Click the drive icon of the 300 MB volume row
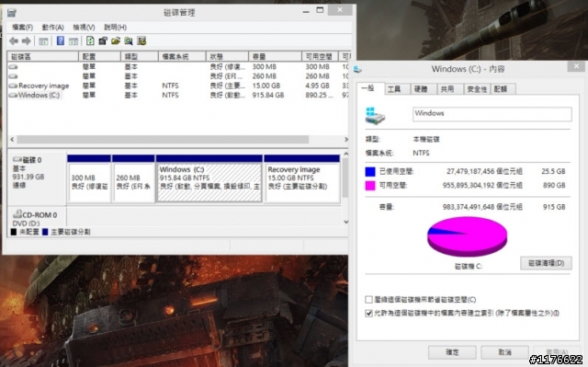588x367 pixels. point(13,67)
